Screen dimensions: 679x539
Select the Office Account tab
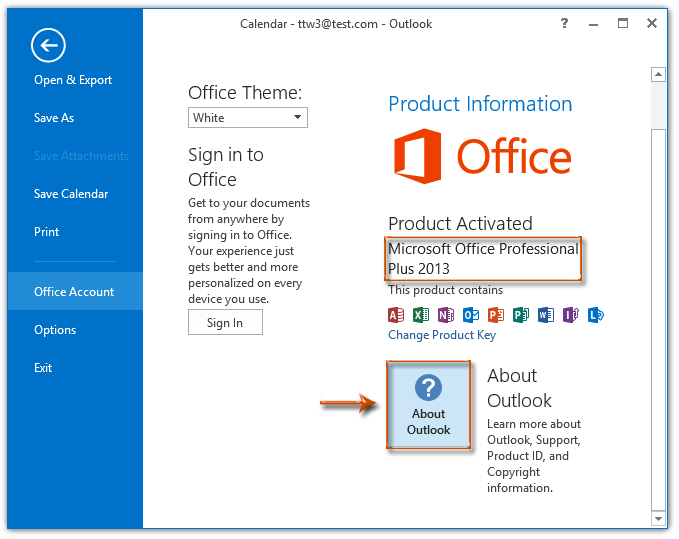(75, 291)
